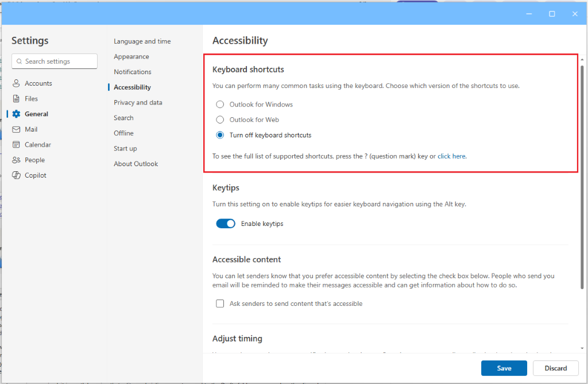Go to Notifications settings
The width and height of the screenshot is (588, 384).
[133, 72]
